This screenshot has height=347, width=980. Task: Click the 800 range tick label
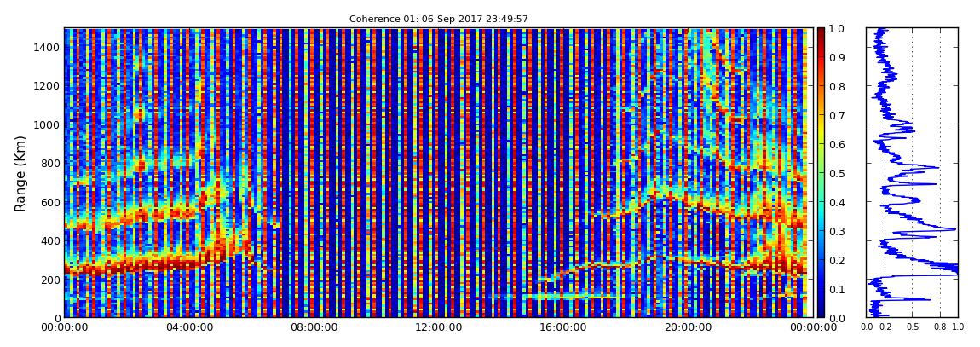click(50, 163)
